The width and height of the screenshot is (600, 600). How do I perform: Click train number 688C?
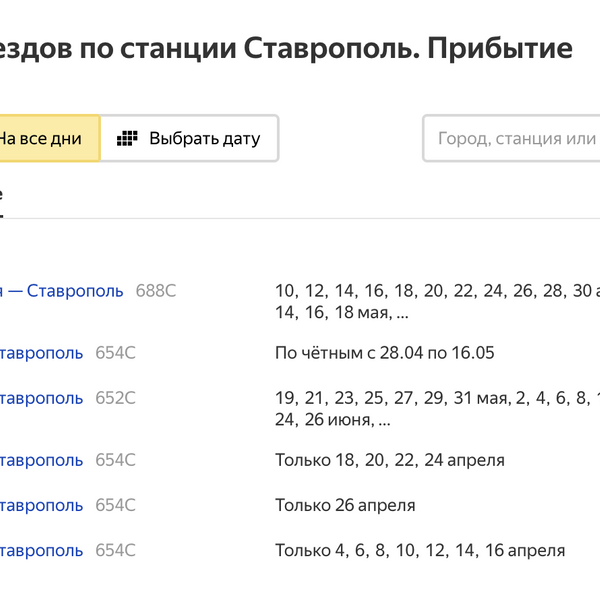pyautogui.click(x=156, y=291)
